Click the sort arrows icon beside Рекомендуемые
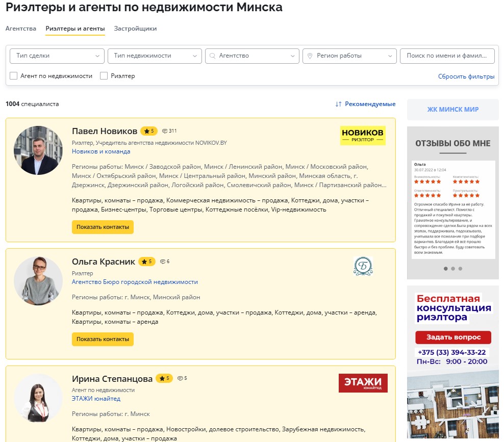 click(338, 104)
